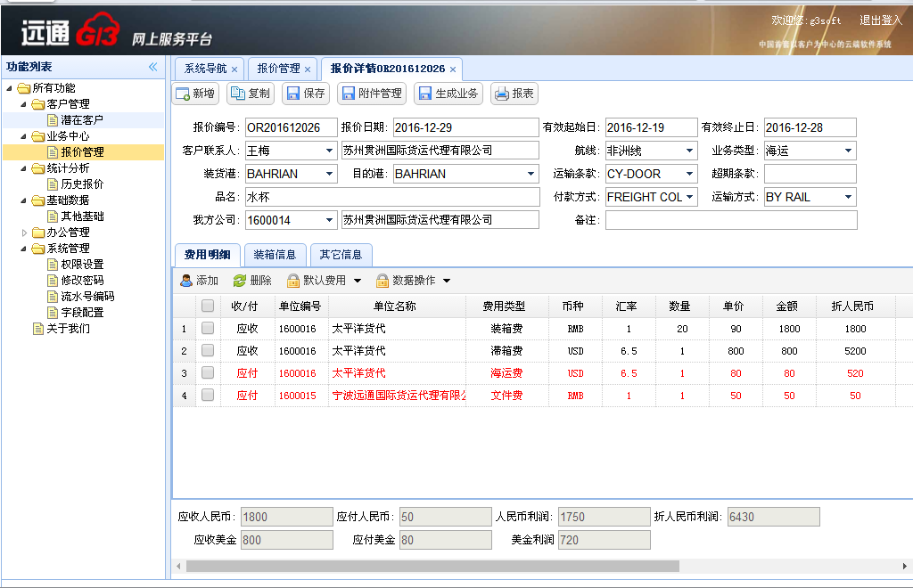Collapse the 统计分析 folder
Image resolution: width=913 pixels, height=588 pixels.
(24, 168)
